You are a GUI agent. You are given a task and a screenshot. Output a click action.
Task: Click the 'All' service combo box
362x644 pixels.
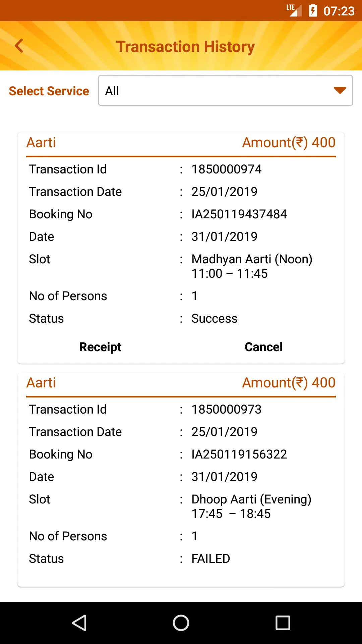pyautogui.click(x=225, y=91)
